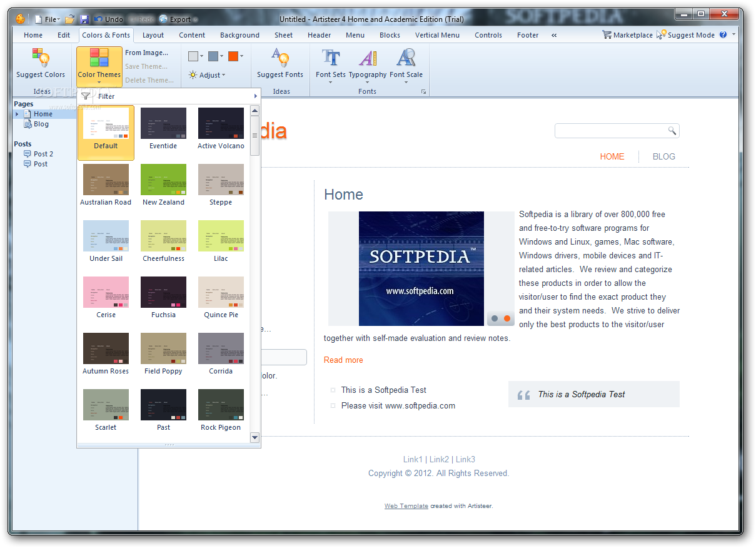Select Post 2 in Posts list
The image size is (756, 548).
[x=39, y=154]
